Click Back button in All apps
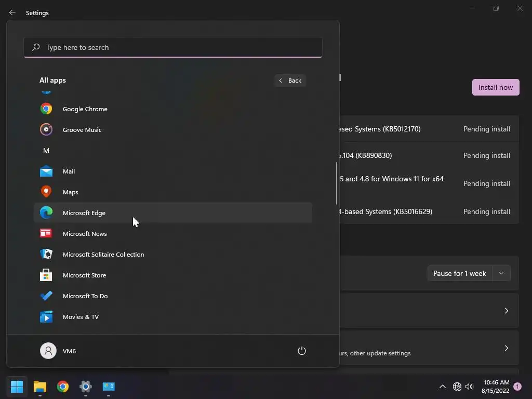The image size is (532, 399). (x=290, y=81)
